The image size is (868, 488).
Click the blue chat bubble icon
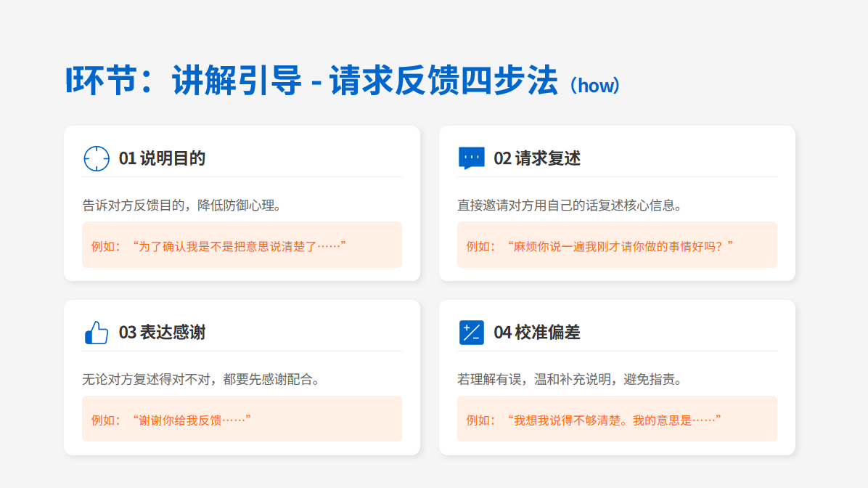pos(471,158)
